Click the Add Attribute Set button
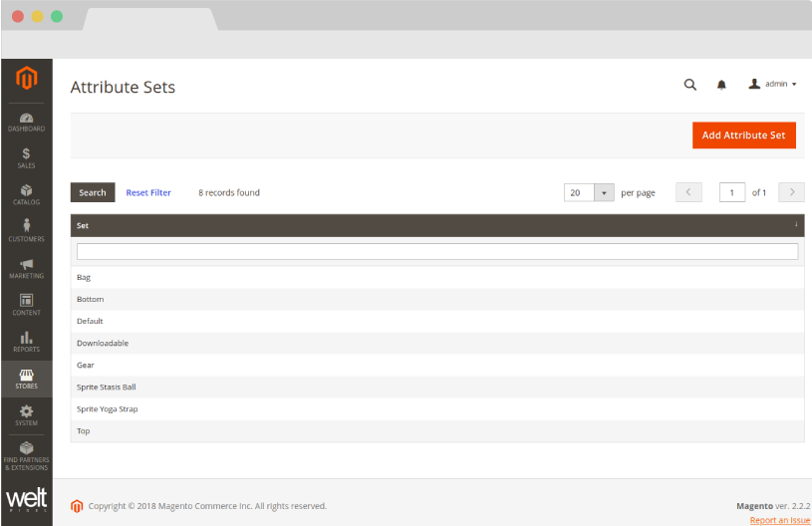 (743, 135)
